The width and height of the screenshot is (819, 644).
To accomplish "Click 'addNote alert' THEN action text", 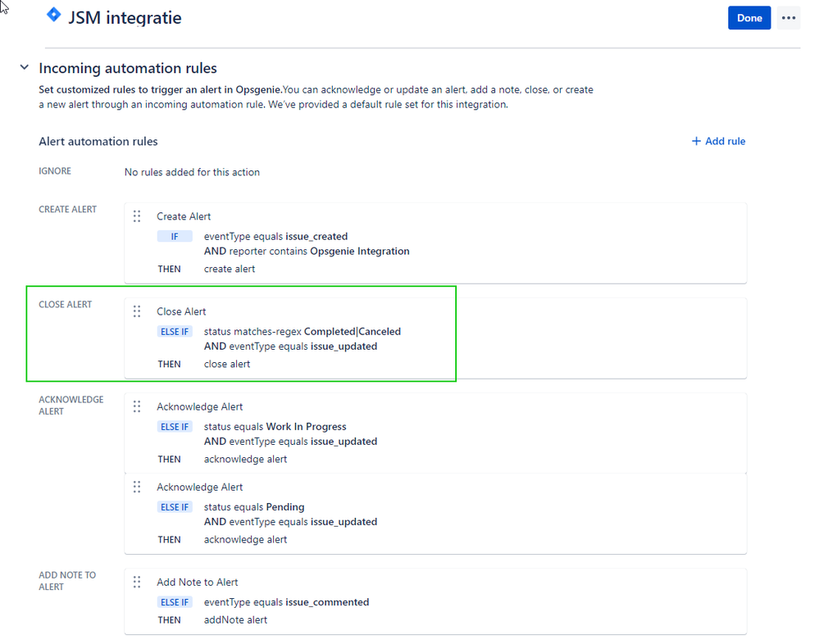I will coord(235,619).
